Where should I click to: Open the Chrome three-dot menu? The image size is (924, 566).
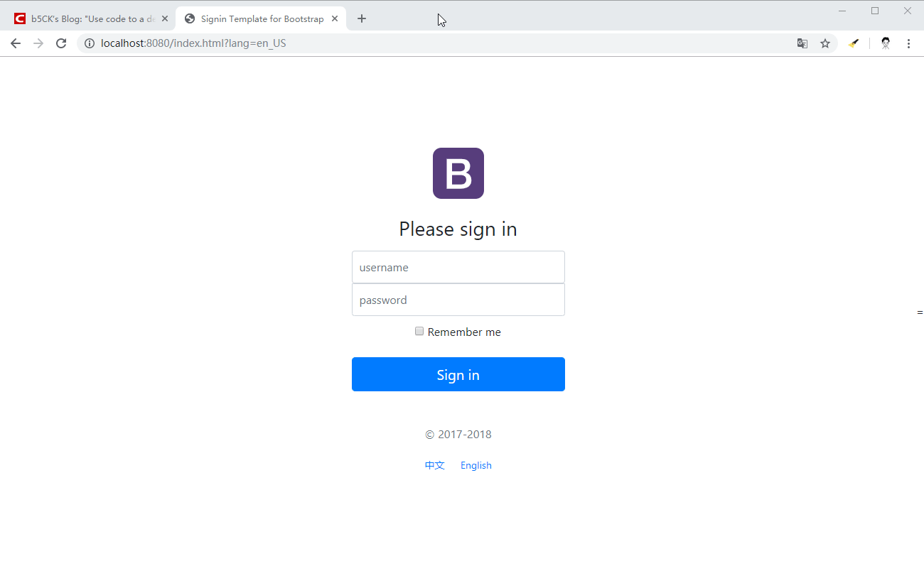click(908, 43)
